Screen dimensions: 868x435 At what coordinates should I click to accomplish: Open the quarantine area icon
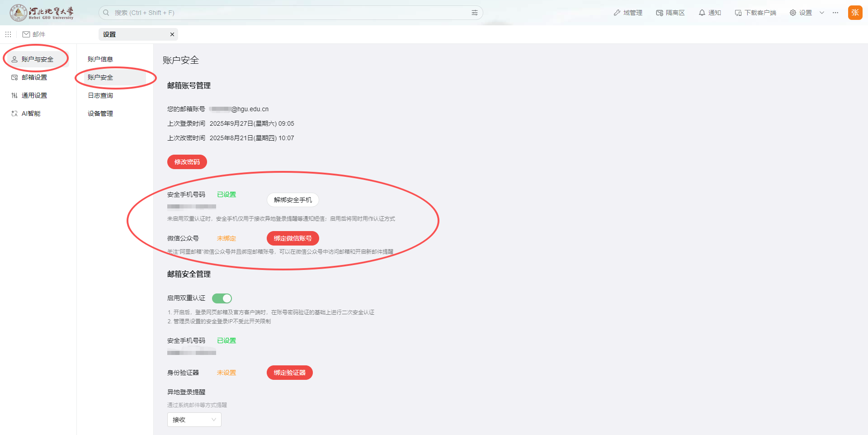coord(660,13)
